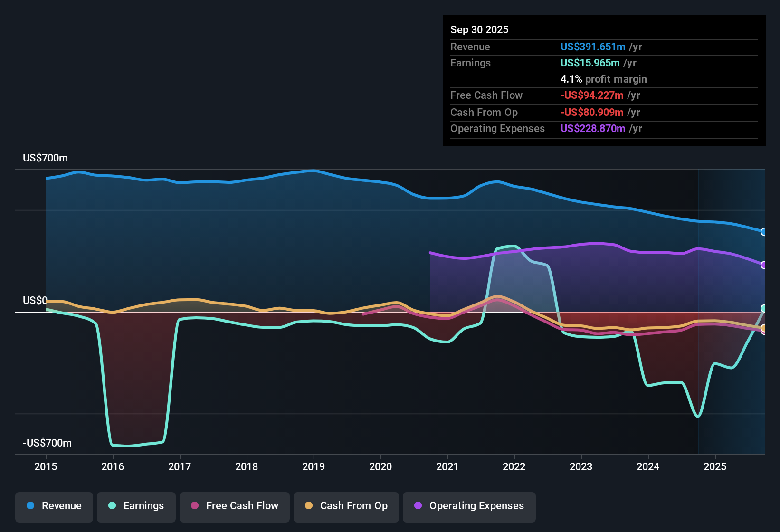Click the Earnings row label in tooltip
The width and height of the screenshot is (780, 532).
(x=470, y=63)
